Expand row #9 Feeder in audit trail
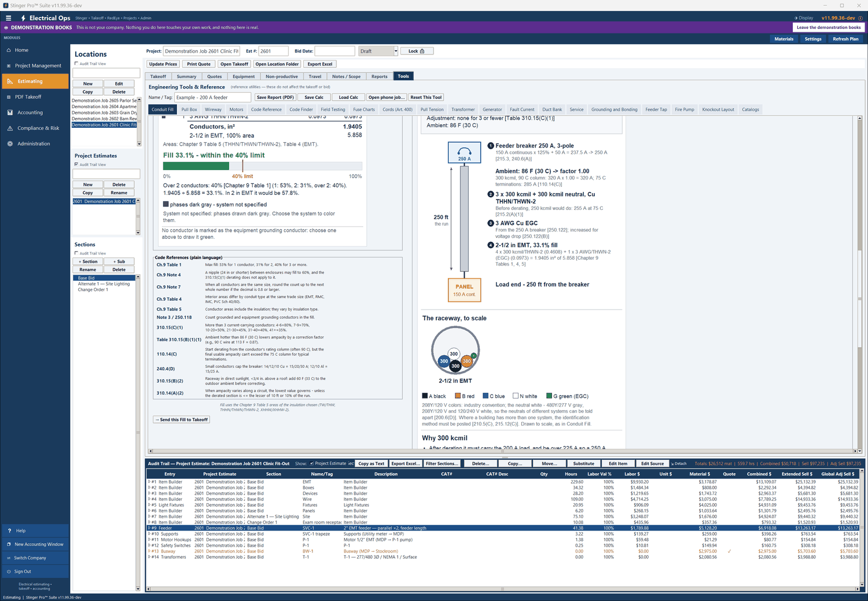The width and height of the screenshot is (868, 601). 149,528
